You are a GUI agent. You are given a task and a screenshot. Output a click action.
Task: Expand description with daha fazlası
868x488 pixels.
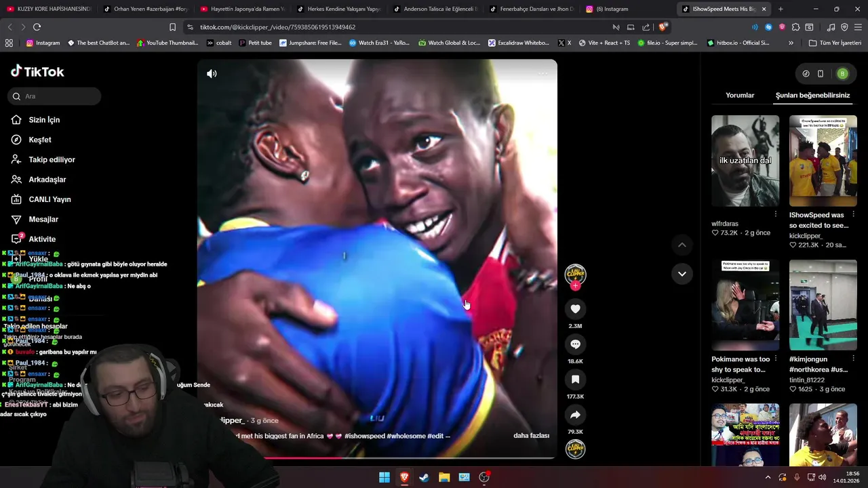[531, 436]
